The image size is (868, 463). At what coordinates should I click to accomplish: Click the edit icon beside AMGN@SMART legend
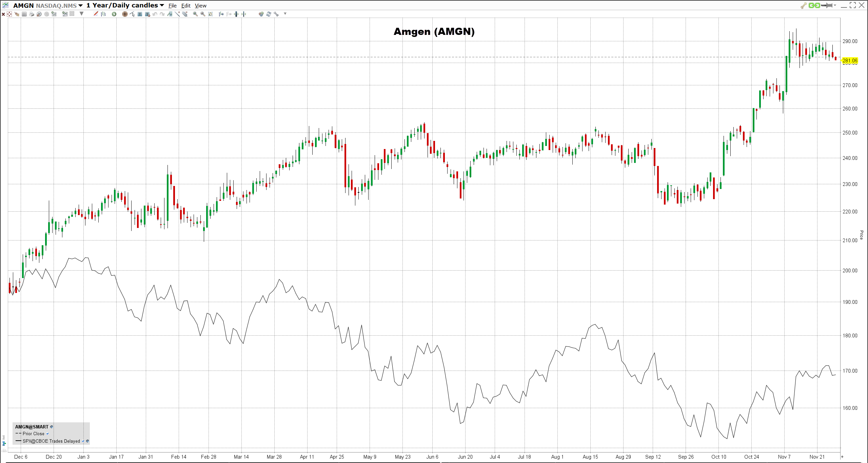click(52, 427)
